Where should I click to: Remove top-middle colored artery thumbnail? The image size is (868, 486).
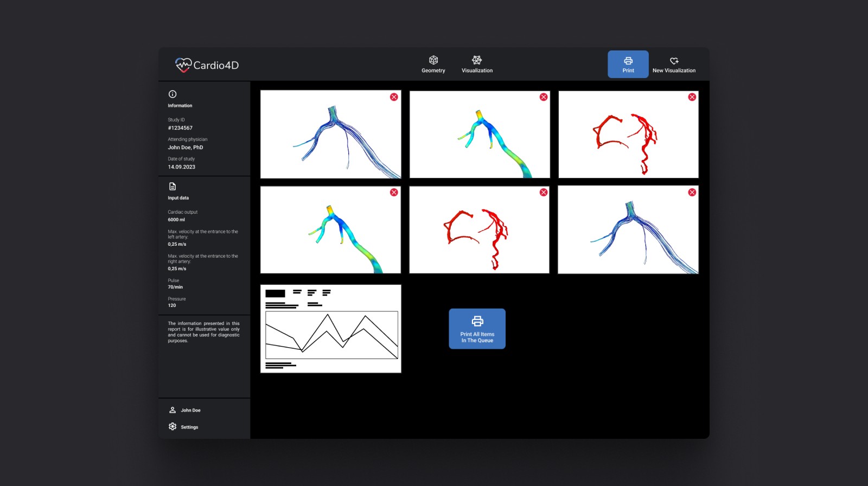click(543, 97)
